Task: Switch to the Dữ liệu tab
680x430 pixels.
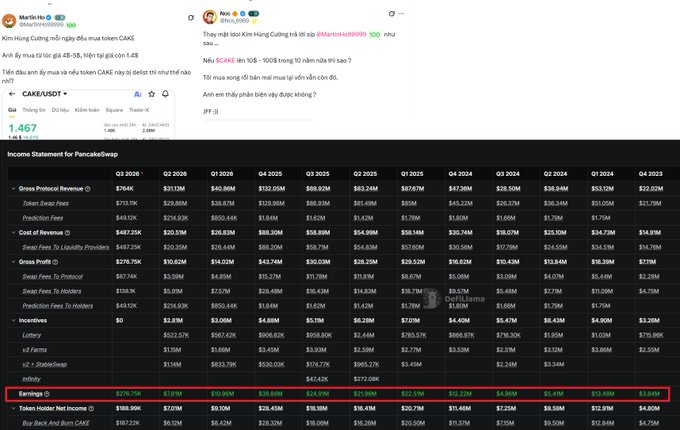Action: pos(60,110)
